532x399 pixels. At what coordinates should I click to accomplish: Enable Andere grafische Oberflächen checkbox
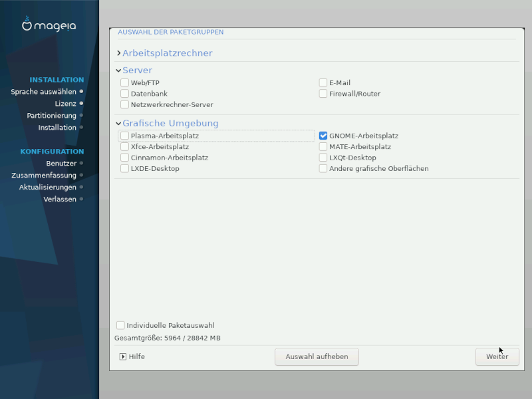(x=323, y=169)
